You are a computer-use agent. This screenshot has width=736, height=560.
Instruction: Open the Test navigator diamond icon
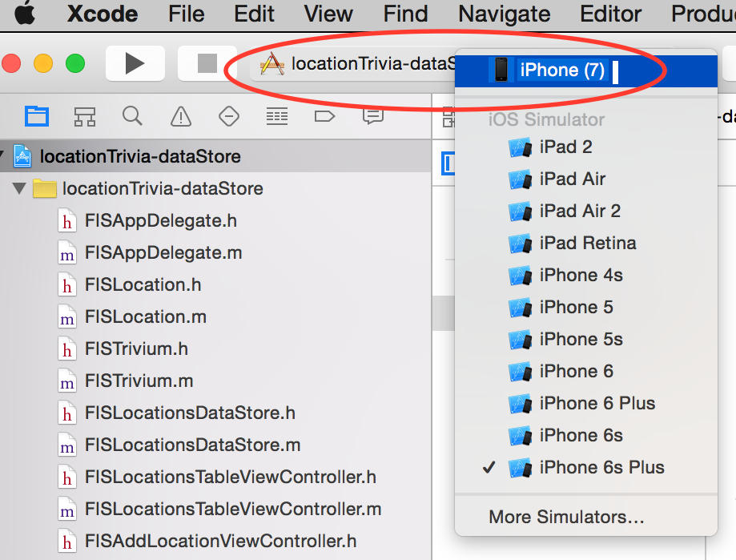229,116
